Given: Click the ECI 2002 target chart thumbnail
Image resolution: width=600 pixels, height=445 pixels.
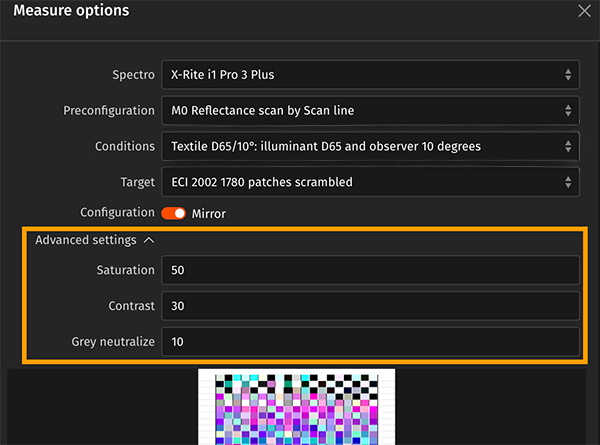Looking at the screenshot, I should 297,407.
